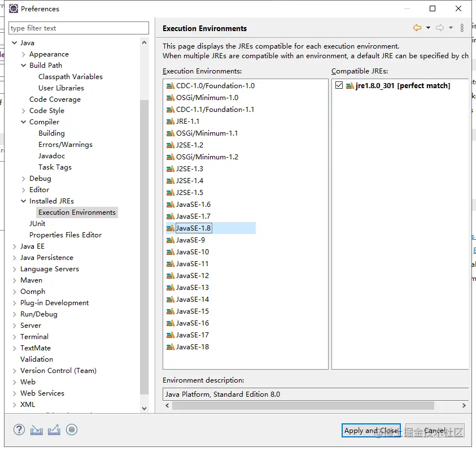This screenshot has width=476, height=451.
Task: Click the Oomph preference recorder icon
Action: coord(72,430)
